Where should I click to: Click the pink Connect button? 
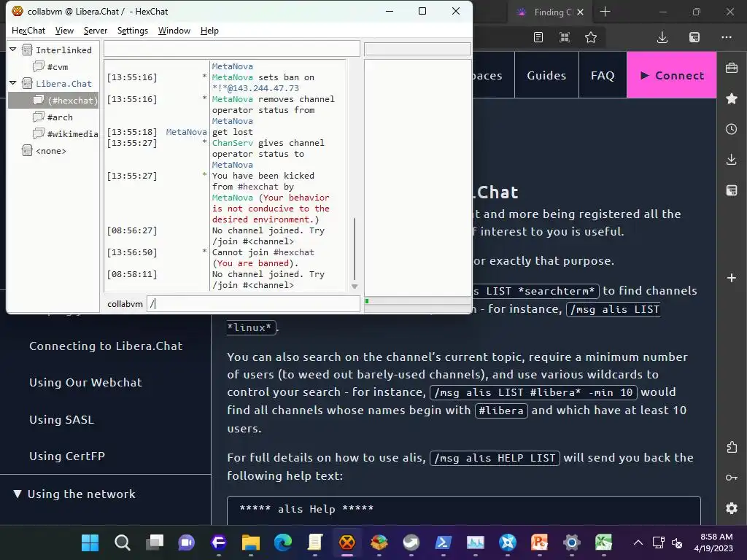click(x=672, y=75)
